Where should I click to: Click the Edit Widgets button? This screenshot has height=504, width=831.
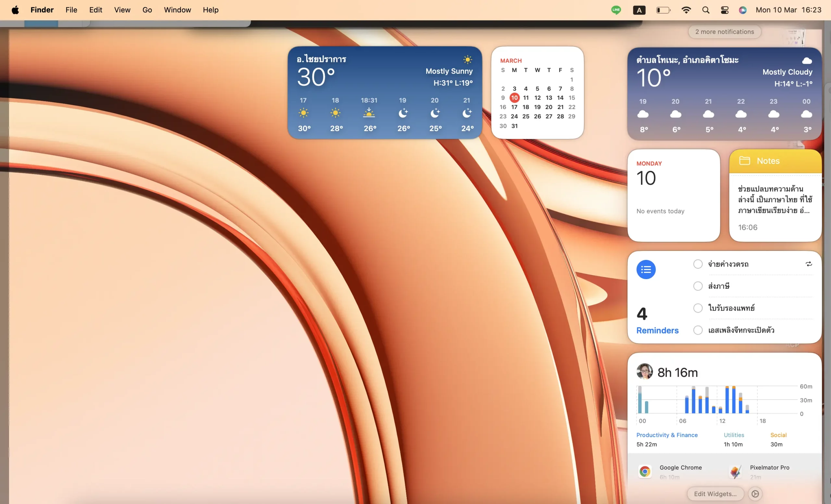pyautogui.click(x=715, y=494)
